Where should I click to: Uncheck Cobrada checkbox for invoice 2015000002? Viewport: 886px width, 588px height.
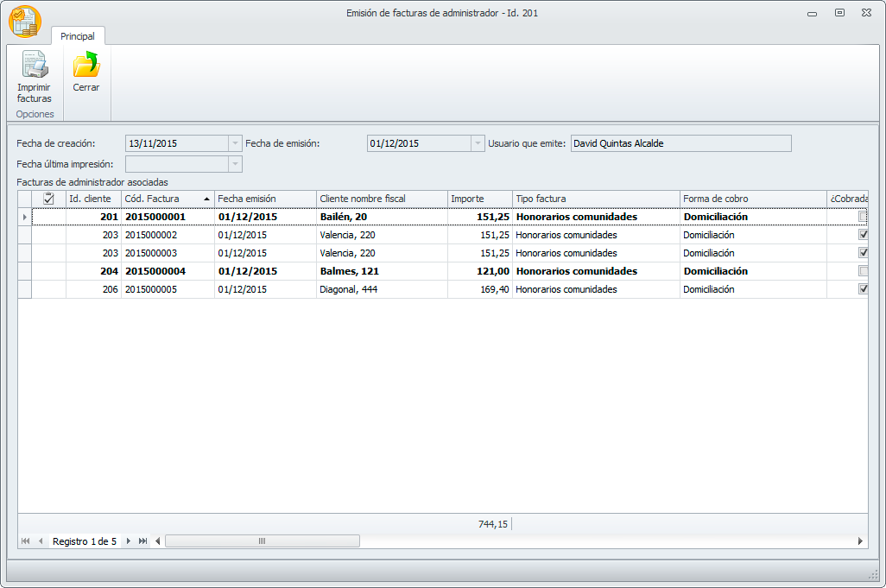pos(863,235)
